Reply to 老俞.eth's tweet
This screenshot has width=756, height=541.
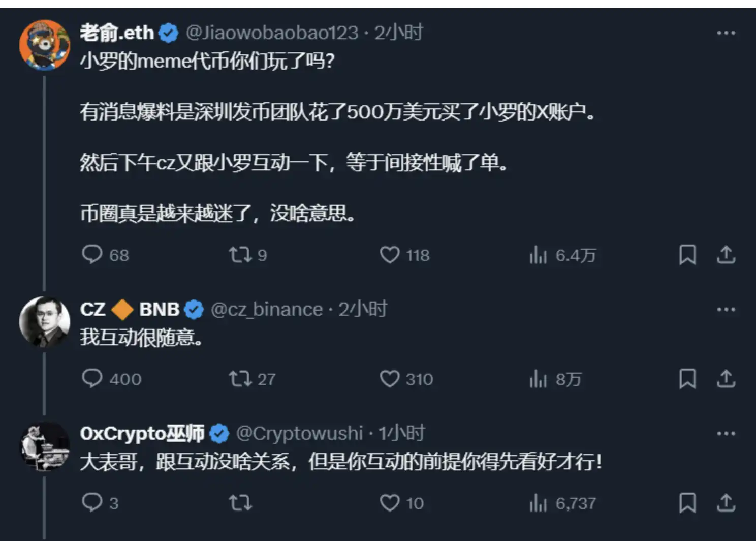(x=92, y=254)
